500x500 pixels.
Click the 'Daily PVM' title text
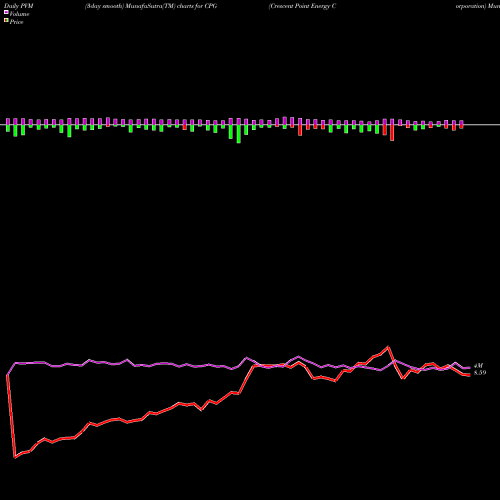19,6
